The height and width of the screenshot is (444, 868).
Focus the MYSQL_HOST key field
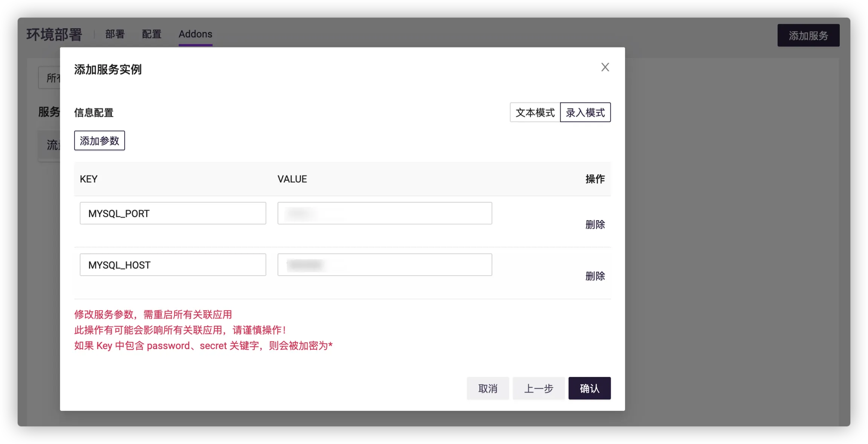[173, 265]
